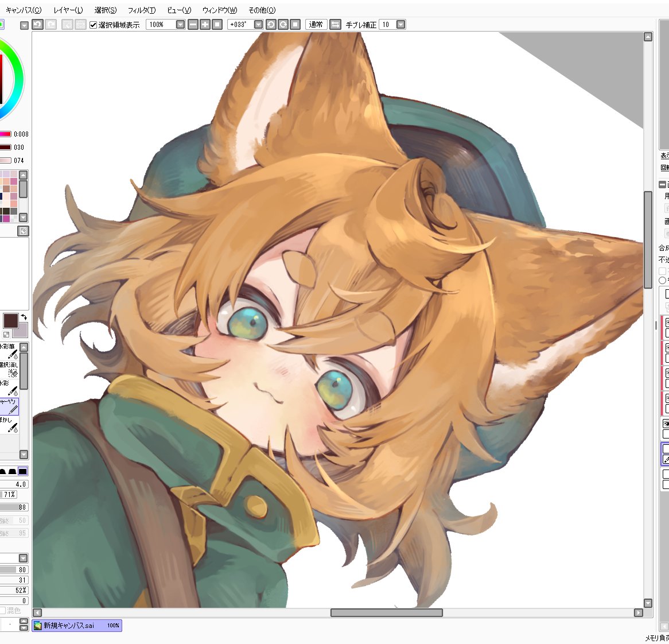This screenshot has width=669, height=644.
Task: Click the zoom in plus button
Action: pyautogui.click(x=205, y=25)
